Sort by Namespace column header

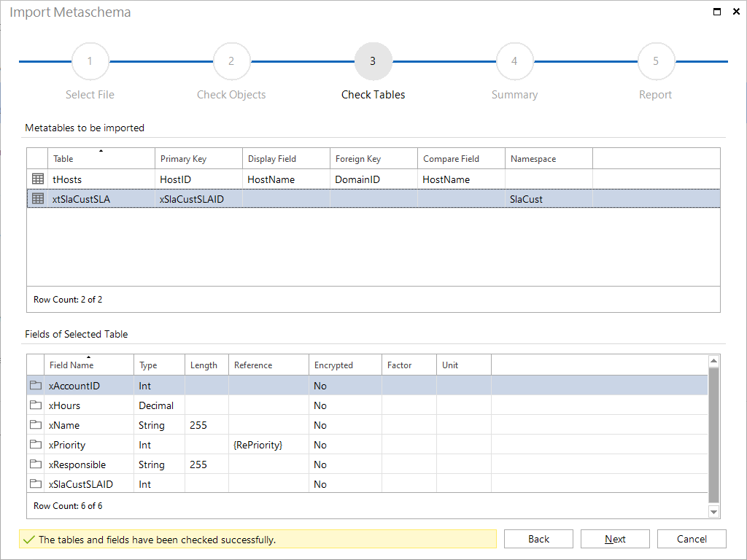point(549,158)
